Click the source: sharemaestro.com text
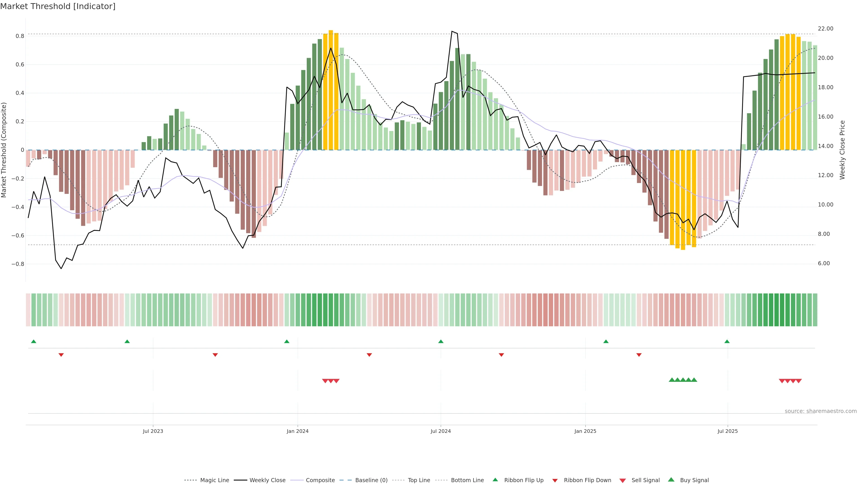This screenshot has height=488, width=868. (x=821, y=411)
